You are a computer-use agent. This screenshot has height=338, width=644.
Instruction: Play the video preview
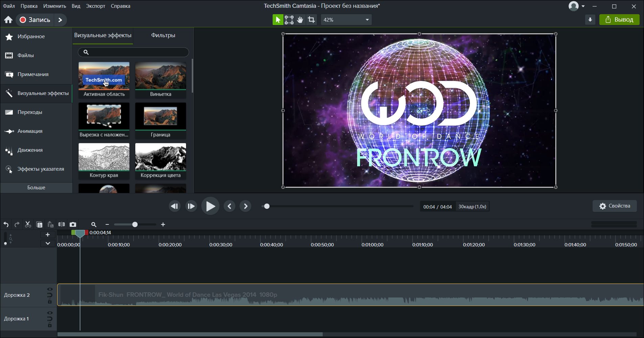[210, 206]
